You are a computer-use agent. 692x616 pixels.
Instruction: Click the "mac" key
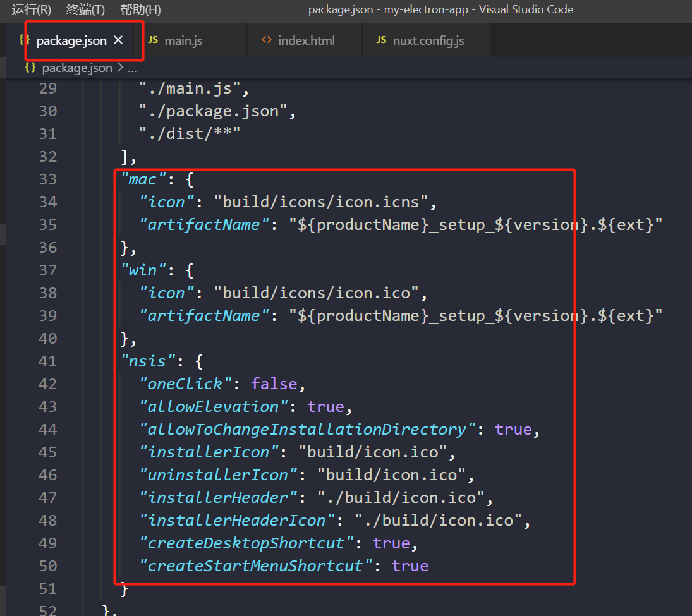coord(143,179)
